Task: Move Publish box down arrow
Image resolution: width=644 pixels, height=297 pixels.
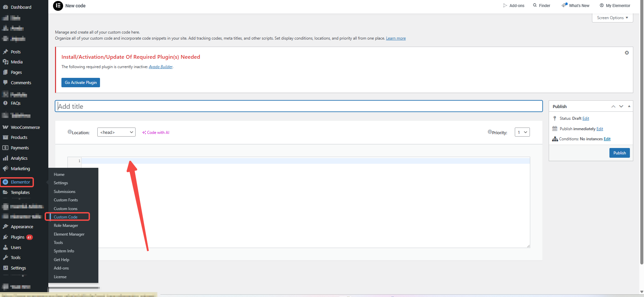Action: pos(621,106)
